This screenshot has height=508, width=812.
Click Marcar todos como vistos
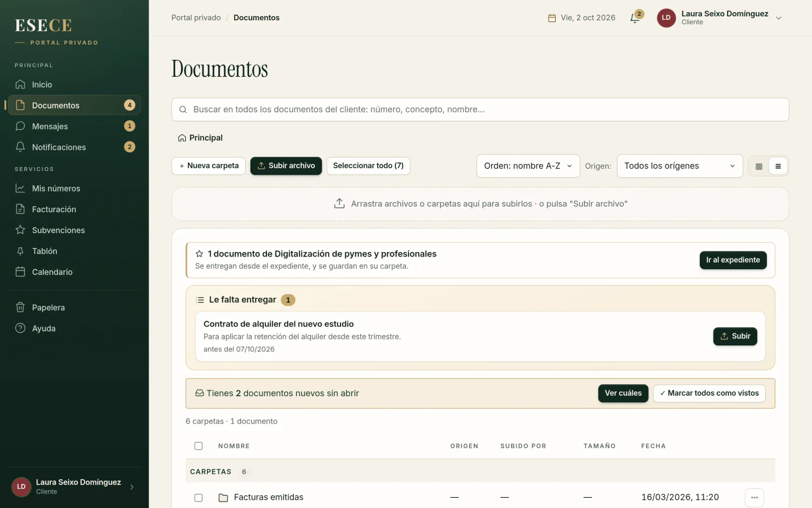(x=709, y=393)
